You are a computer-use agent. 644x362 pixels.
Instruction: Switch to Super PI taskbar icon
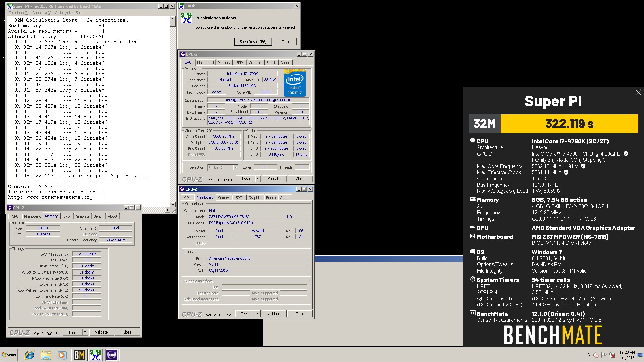click(95, 355)
